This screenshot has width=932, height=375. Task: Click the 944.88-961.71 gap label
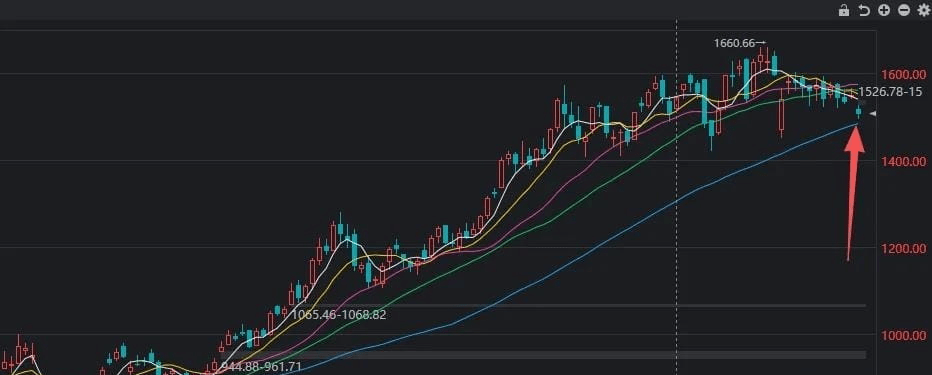(262, 366)
